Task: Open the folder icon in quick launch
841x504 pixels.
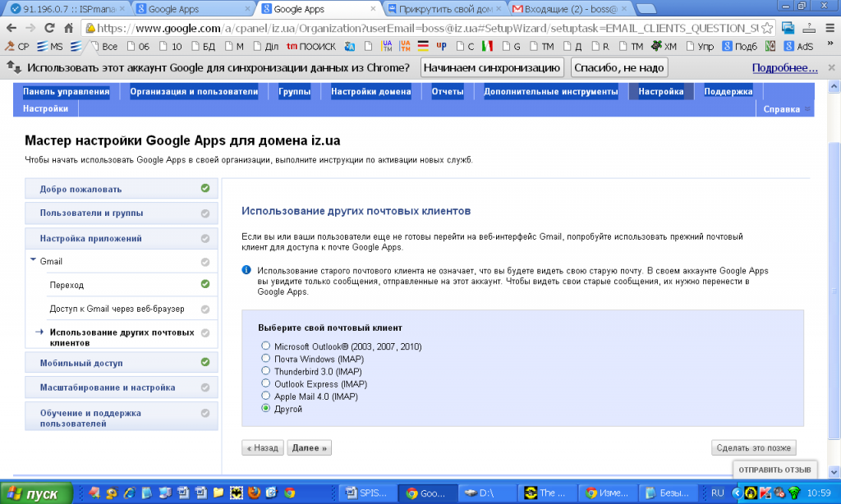Action: [218, 493]
